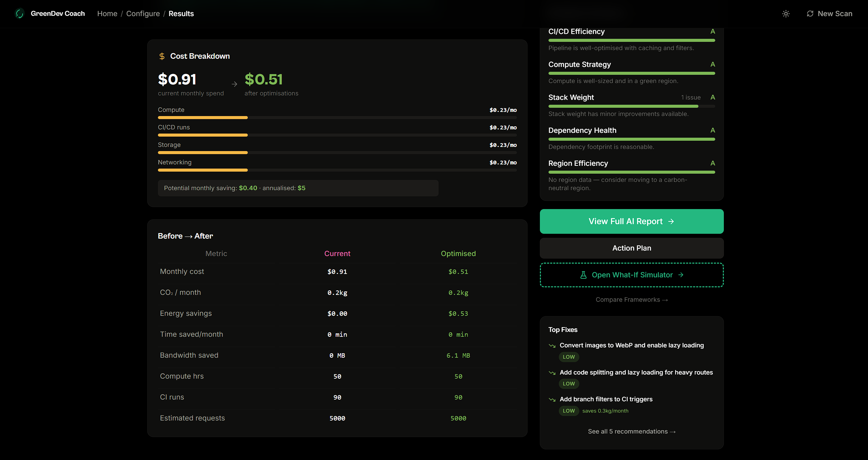Click the flask icon on What-If Simulator
The height and width of the screenshot is (460, 868).
click(583, 275)
